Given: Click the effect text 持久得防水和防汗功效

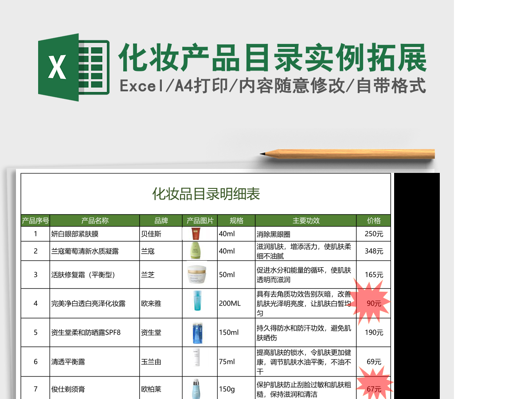Looking at the screenshot, I should (x=290, y=328).
